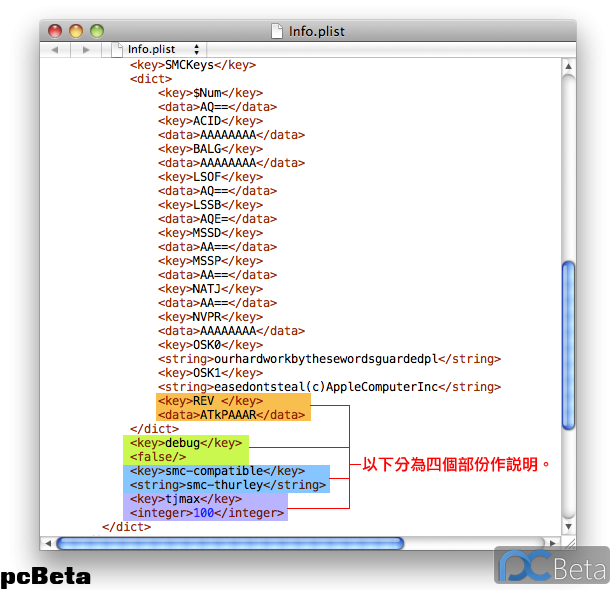Click the yellow minimize window button
The height and width of the screenshot is (590, 616).
[76, 31]
